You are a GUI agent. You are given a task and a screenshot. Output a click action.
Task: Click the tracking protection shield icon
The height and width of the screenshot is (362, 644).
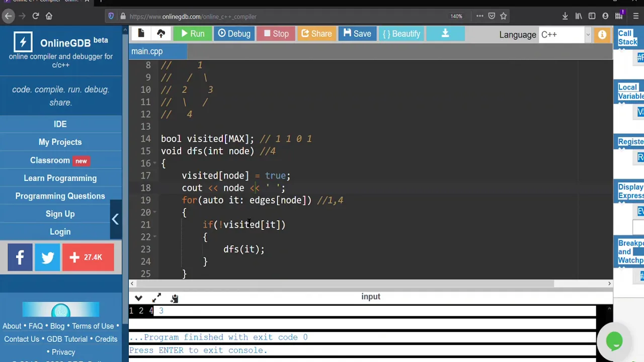[111, 16]
